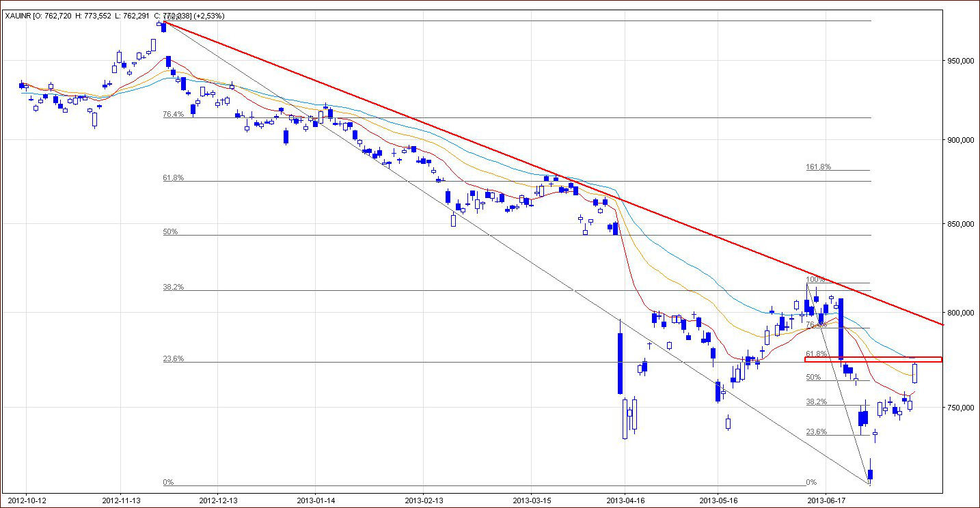Select the 2013-01-14 date label
The image size is (980, 508).
click(x=316, y=500)
